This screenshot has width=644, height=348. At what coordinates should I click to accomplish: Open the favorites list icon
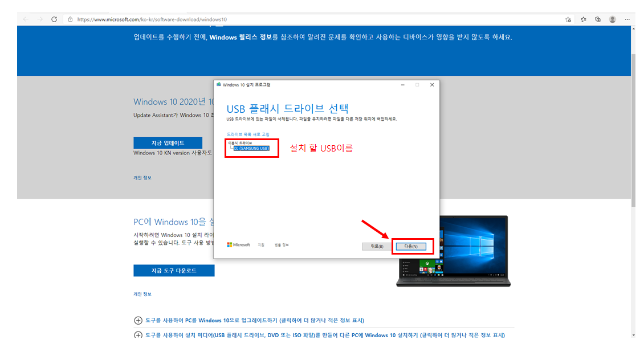pos(583,19)
